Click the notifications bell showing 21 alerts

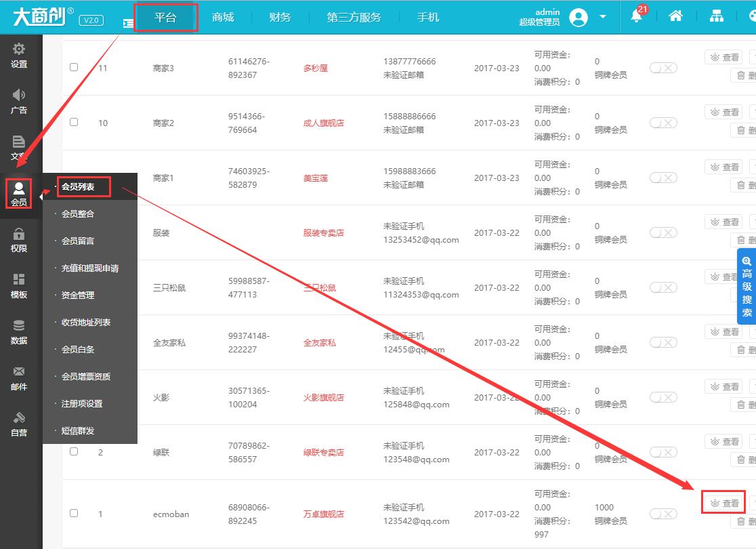pyautogui.click(x=637, y=17)
